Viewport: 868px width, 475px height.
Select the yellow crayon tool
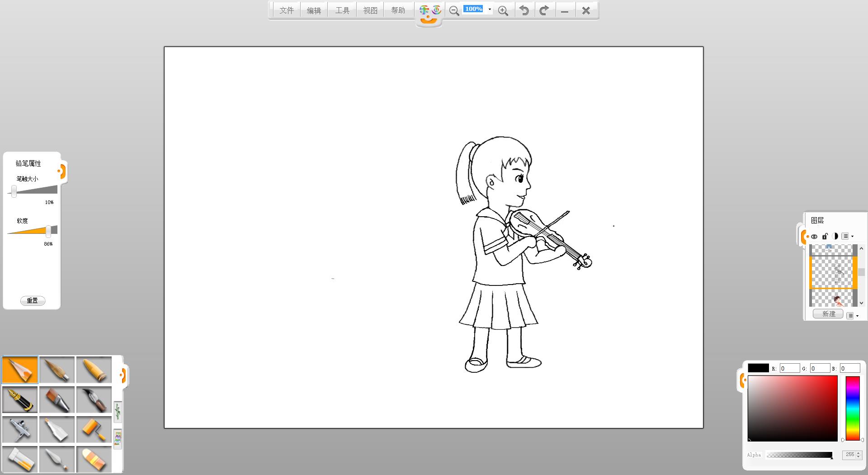pos(94,370)
